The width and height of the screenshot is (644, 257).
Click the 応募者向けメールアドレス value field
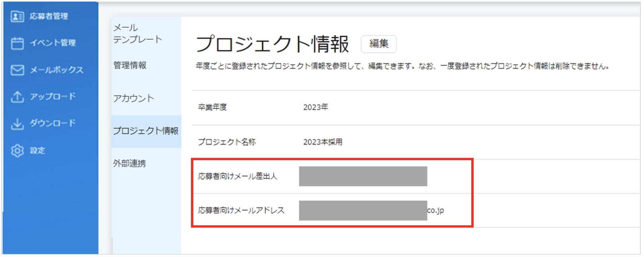click(x=371, y=211)
